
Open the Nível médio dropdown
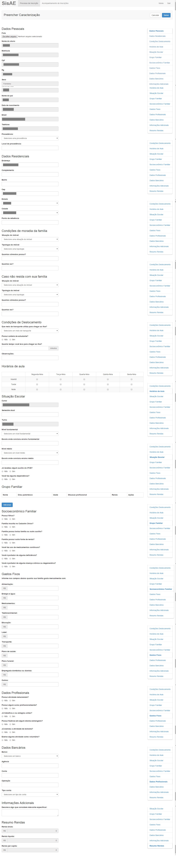click(30, 453)
